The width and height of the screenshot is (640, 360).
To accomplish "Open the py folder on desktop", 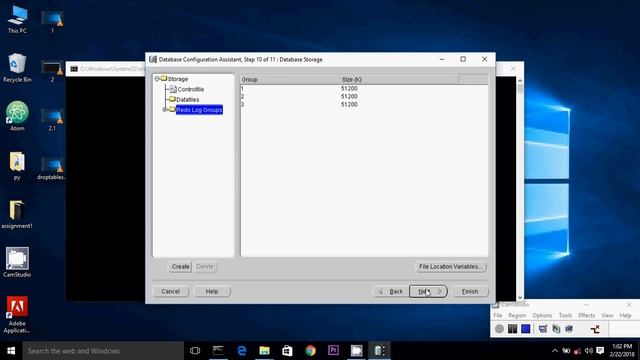I will [x=17, y=166].
